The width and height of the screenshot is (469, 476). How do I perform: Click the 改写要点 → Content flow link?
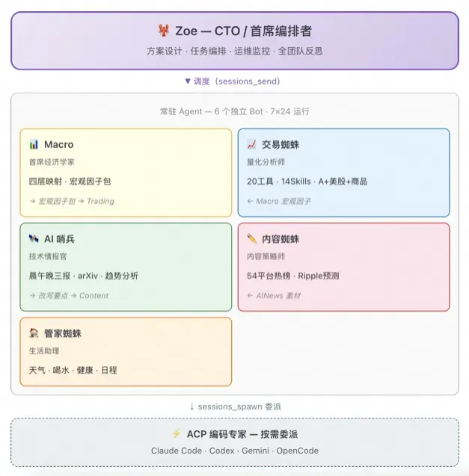click(x=69, y=295)
